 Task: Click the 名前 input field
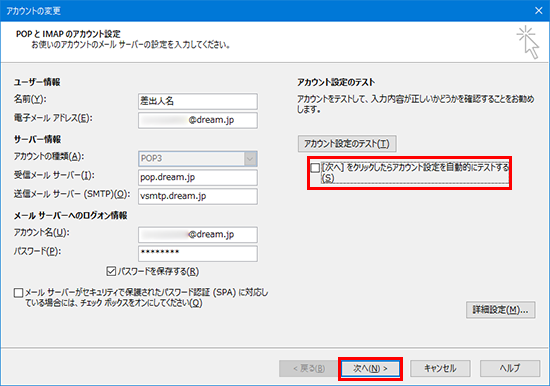[198, 101]
